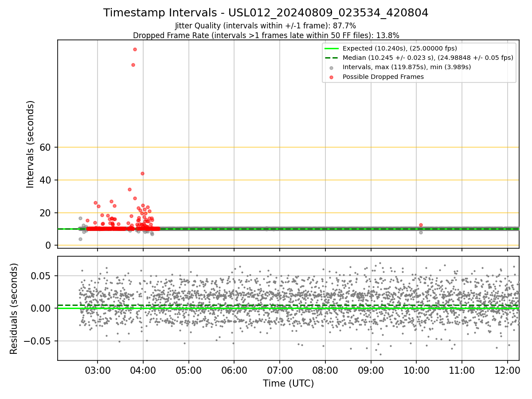This screenshot has height=399, width=532.
Task: Select the 'Jitter Quality' 87.7% subtitle line
Action: pyautogui.click(x=266, y=26)
